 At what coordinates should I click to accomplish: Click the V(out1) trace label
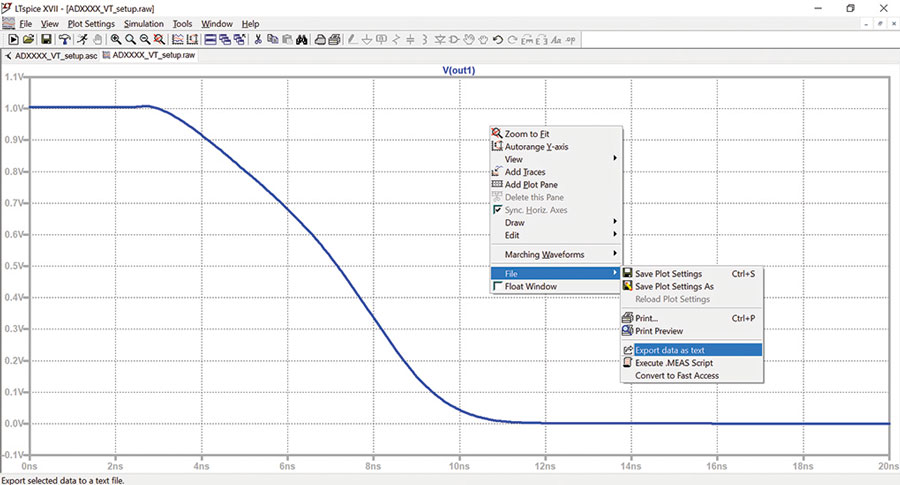pyautogui.click(x=459, y=70)
